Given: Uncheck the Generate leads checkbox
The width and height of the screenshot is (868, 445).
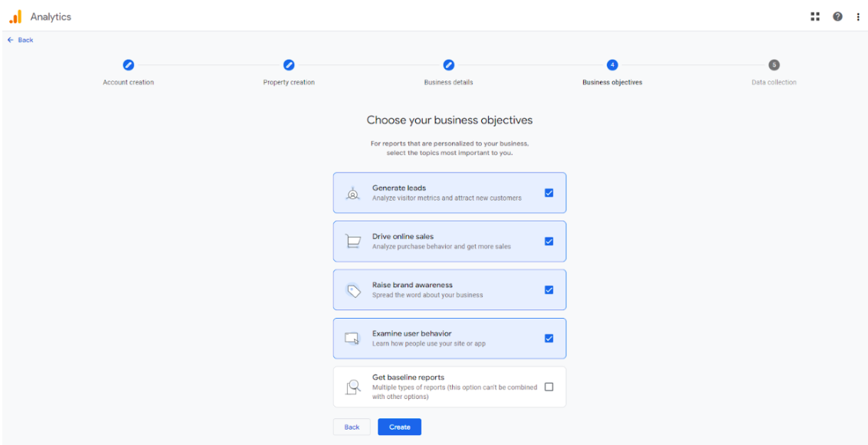Looking at the screenshot, I should 549,193.
